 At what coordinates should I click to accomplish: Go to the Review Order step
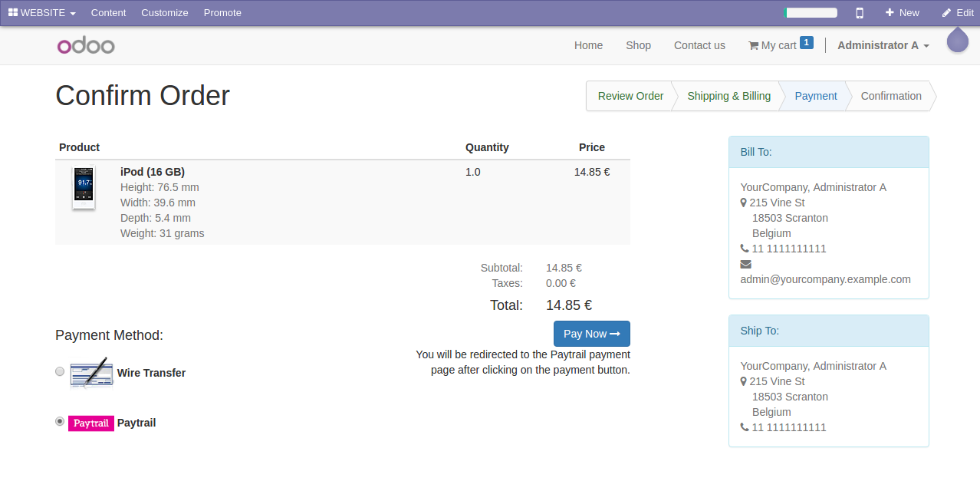tap(630, 96)
